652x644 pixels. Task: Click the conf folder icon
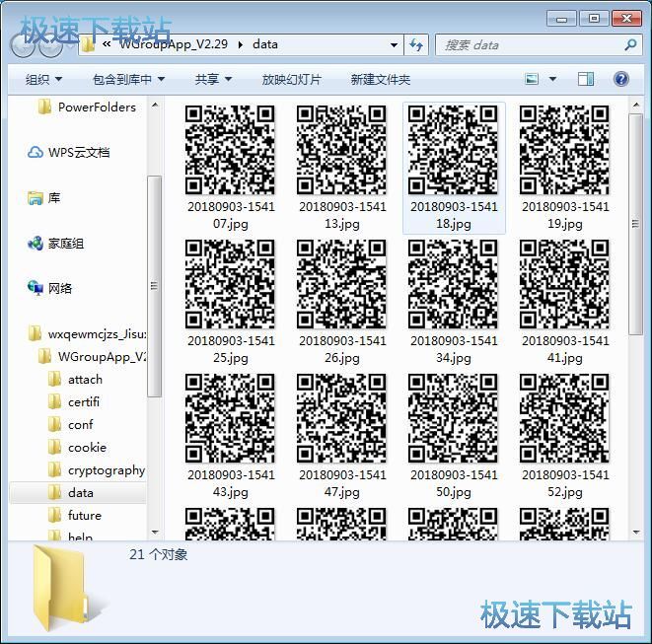(54, 424)
